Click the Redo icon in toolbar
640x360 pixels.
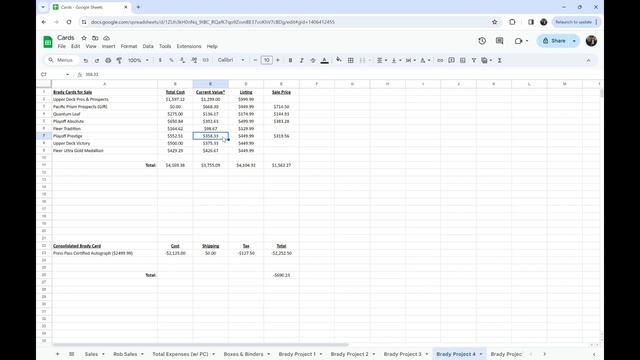(97, 60)
